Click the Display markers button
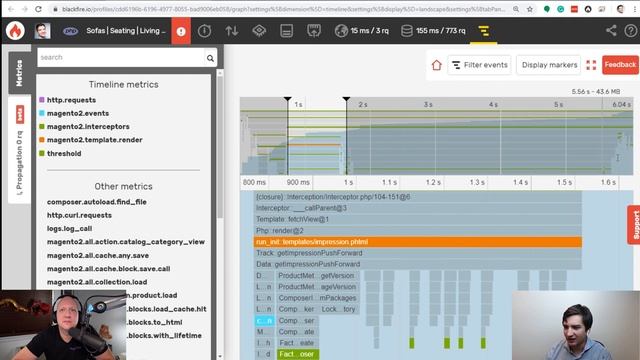The width and height of the screenshot is (640, 360). 549,65
